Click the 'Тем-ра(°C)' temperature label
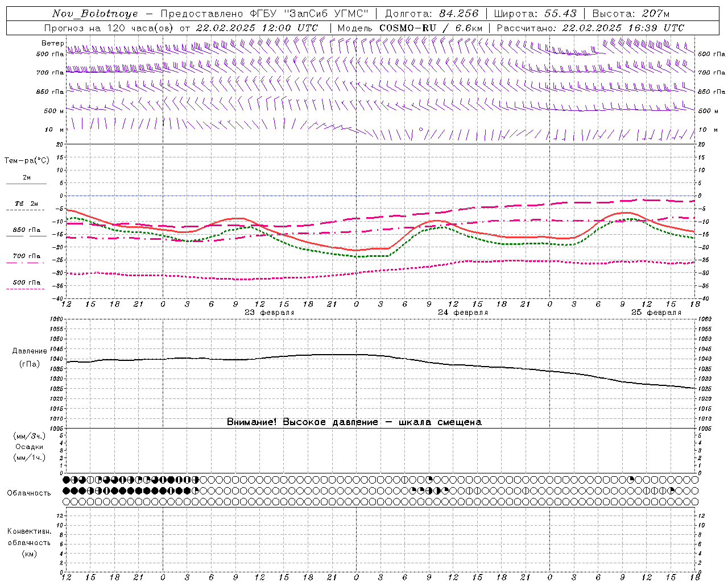 27,161
